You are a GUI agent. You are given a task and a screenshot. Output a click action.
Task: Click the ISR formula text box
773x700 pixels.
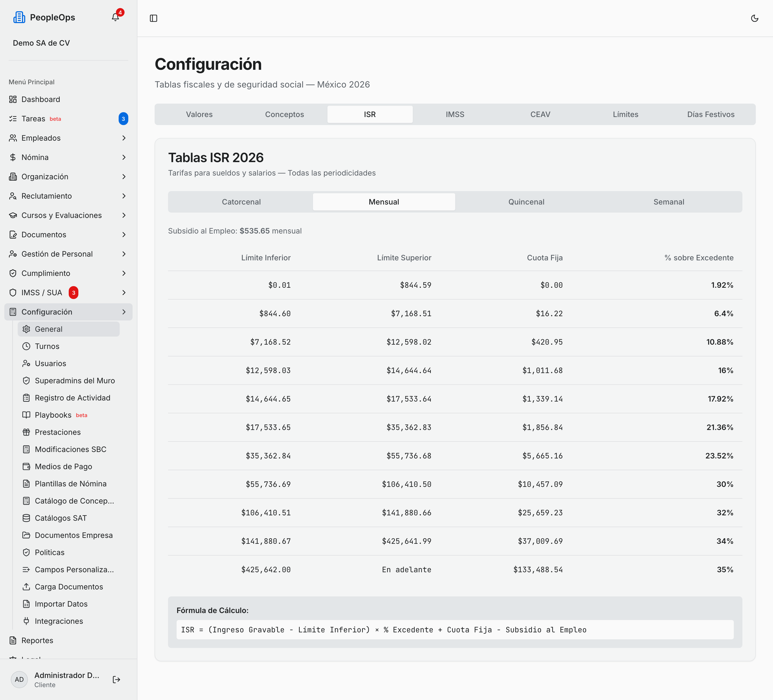tap(455, 629)
